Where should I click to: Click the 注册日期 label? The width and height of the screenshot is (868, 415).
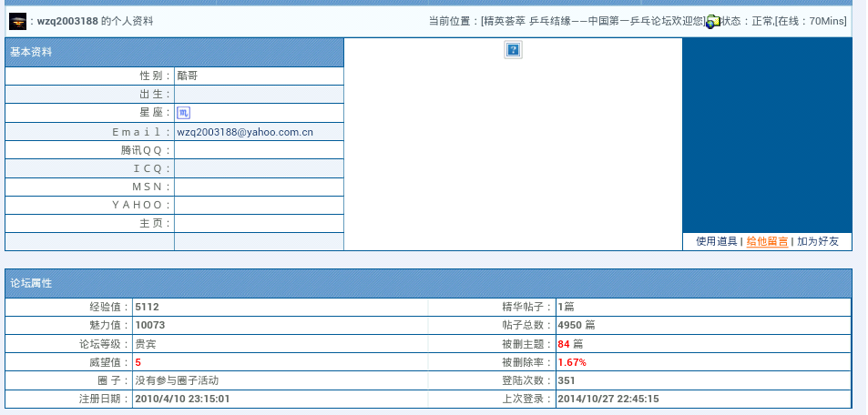click(105, 399)
